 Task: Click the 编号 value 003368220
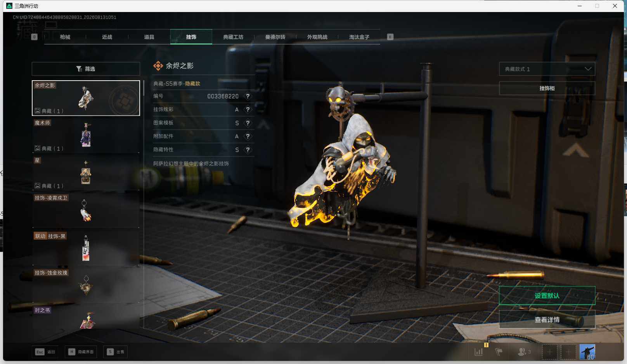(223, 96)
